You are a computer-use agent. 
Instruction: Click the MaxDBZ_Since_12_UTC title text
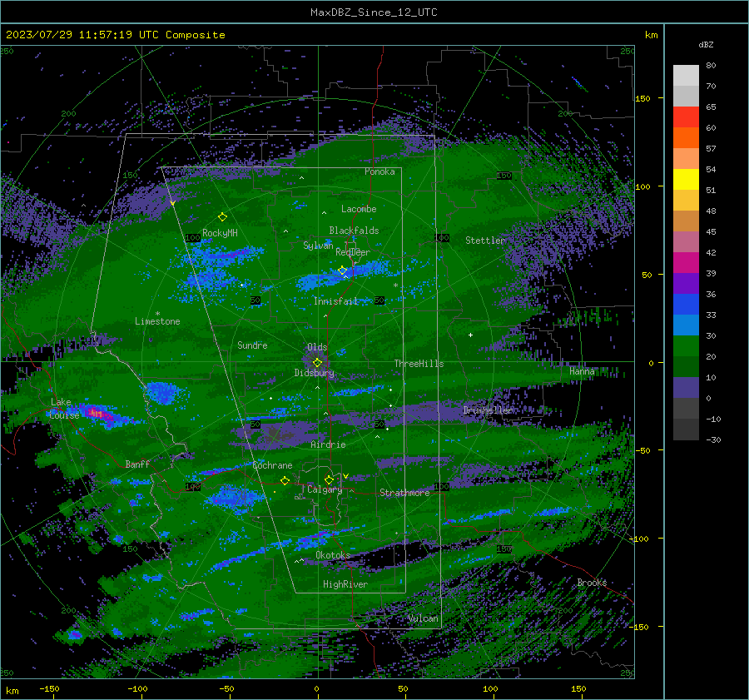(x=374, y=12)
